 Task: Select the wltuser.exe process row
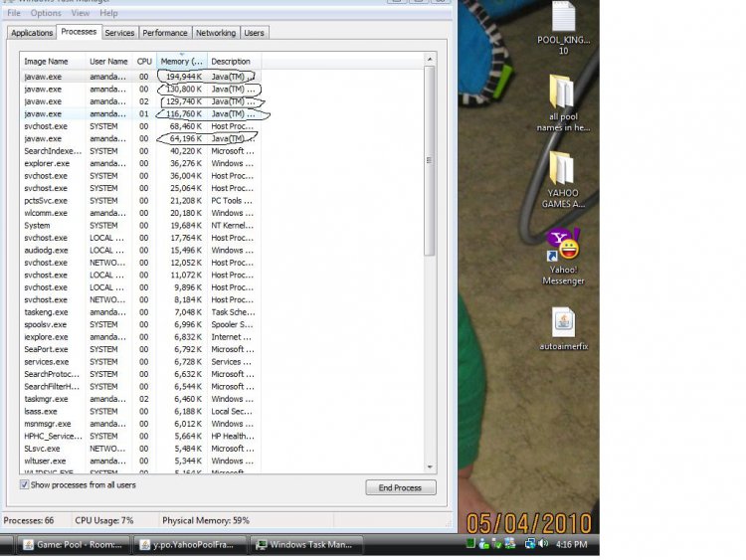[141, 461]
